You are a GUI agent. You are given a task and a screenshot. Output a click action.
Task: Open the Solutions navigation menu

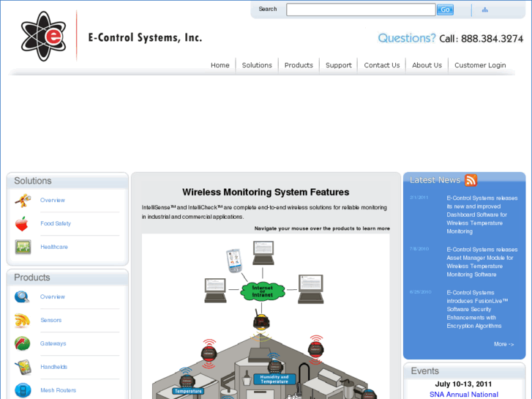[x=257, y=65]
